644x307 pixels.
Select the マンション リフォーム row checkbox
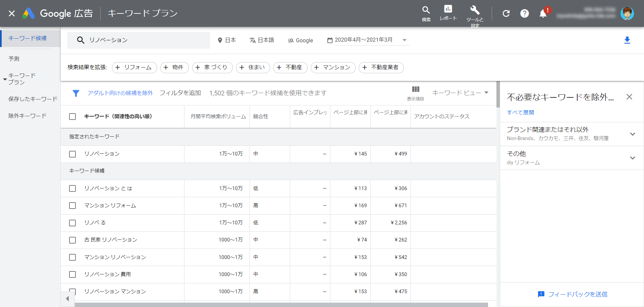pos(72,206)
